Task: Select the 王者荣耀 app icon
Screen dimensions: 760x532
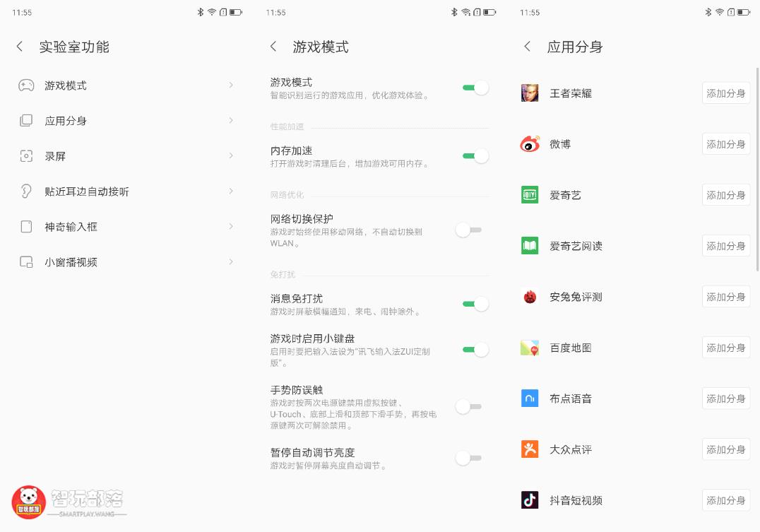Action: click(529, 93)
